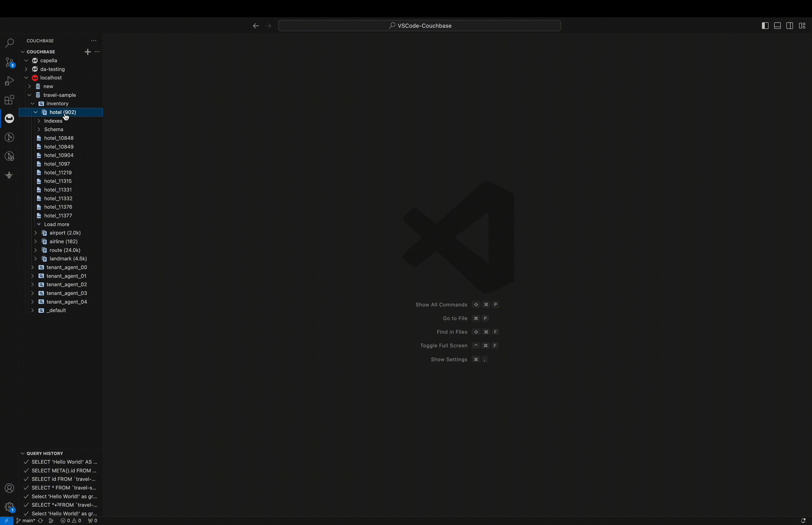The width and height of the screenshot is (812, 525).
Task: Toggle the bottom panel layout
Action: click(777, 26)
